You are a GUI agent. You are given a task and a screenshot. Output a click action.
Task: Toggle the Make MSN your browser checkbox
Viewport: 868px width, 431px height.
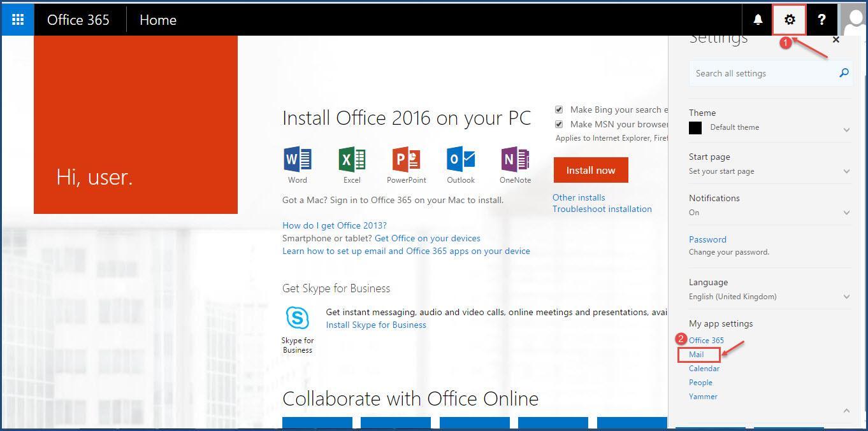pos(559,124)
